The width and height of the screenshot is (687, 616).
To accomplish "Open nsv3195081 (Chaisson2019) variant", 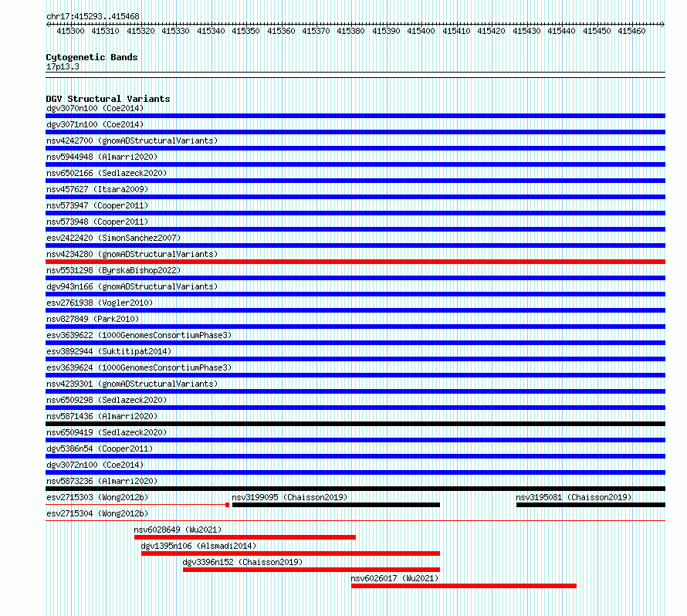I will 574,497.
